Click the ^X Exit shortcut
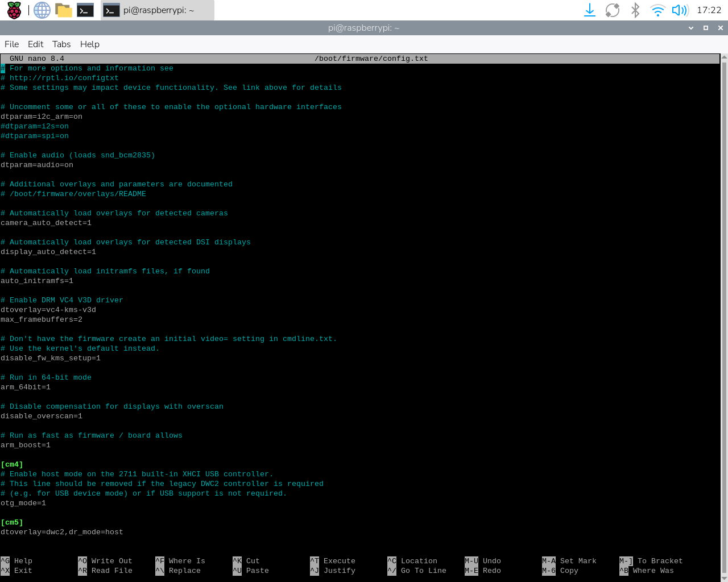 click(x=16, y=571)
